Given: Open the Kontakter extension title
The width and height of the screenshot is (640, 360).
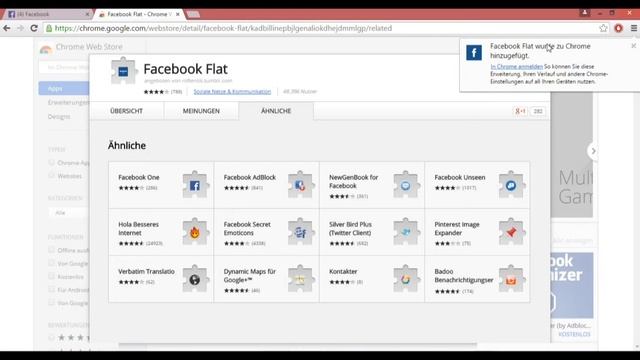Looking at the screenshot, I should pyautogui.click(x=343, y=271).
